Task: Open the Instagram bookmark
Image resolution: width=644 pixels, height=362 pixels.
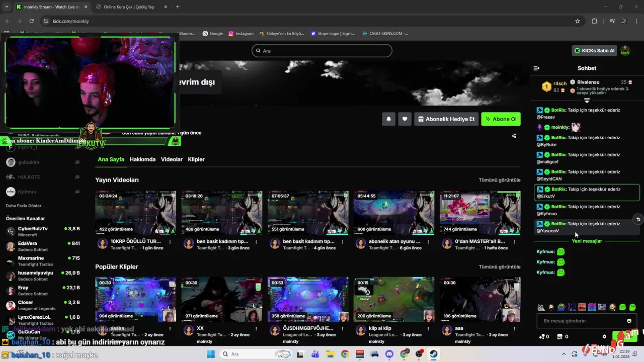Action: (241, 34)
